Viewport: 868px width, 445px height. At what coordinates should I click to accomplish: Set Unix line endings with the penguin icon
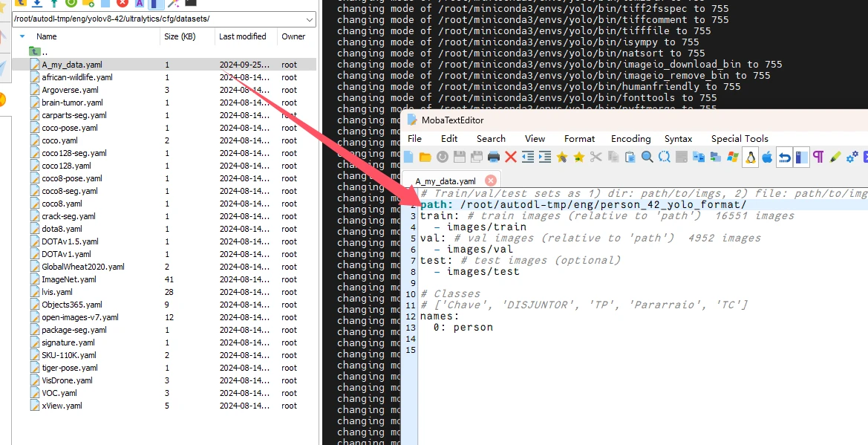[x=751, y=157]
